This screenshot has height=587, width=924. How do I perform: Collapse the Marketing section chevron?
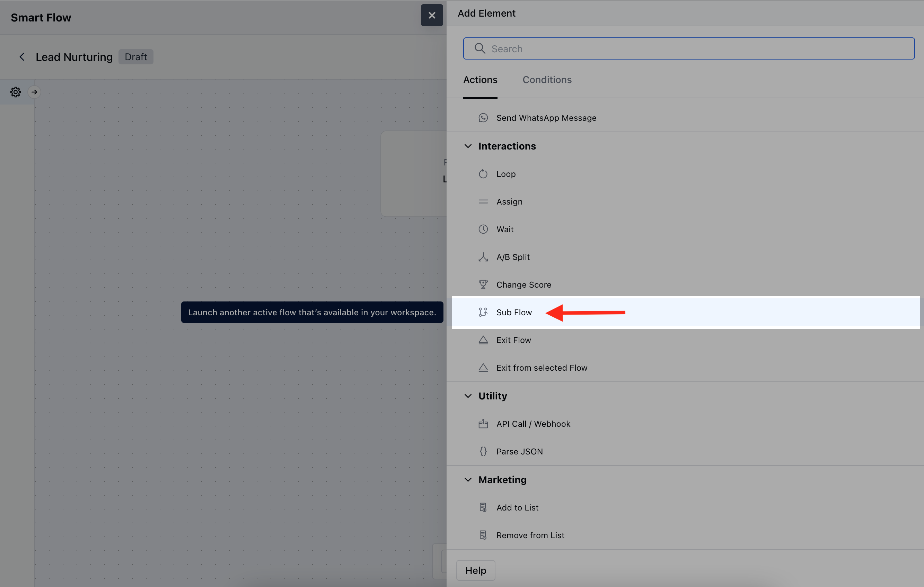tap(468, 480)
